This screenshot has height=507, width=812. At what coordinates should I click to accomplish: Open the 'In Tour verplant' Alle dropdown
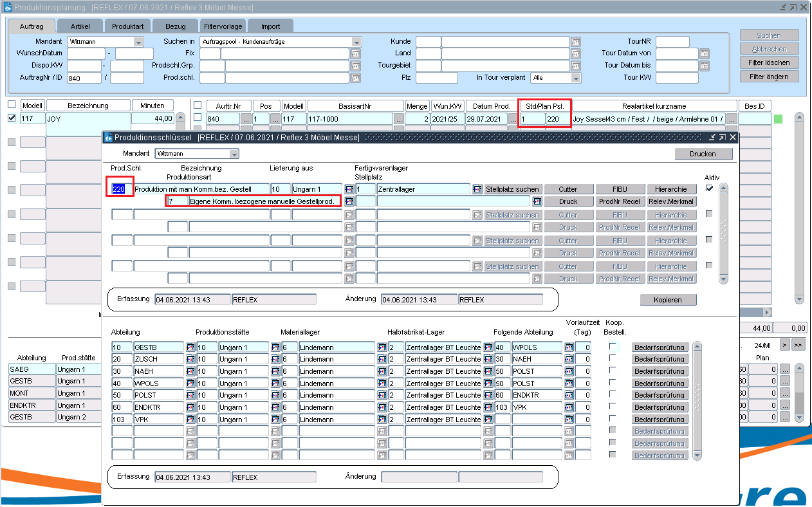[x=576, y=78]
